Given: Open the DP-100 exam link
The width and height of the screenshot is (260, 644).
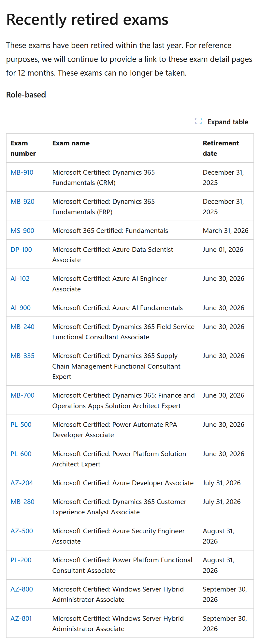Looking at the screenshot, I should pos(21,249).
